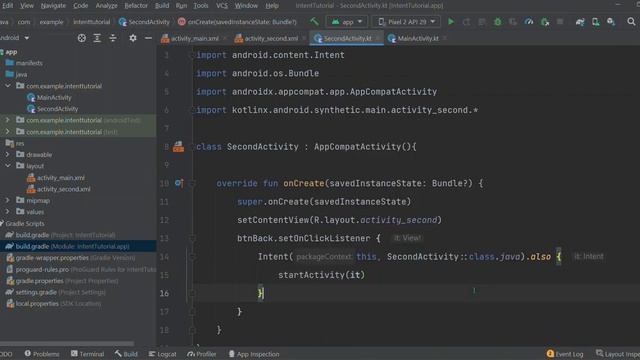Click the Debug app bug icon
This screenshot has height=360, width=640.
tap(498, 22)
